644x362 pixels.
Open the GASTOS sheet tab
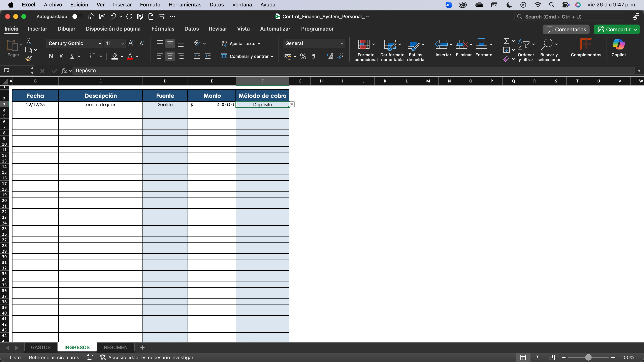click(x=40, y=347)
